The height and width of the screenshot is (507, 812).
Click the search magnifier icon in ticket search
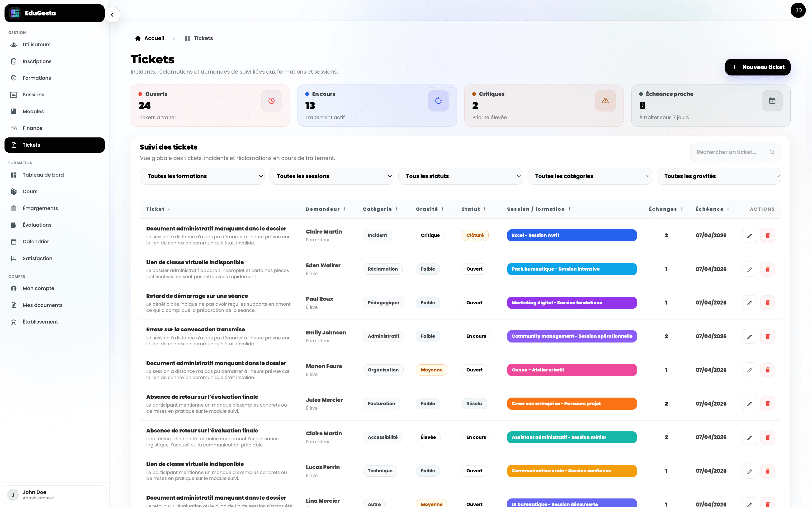[x=772, y=152]
